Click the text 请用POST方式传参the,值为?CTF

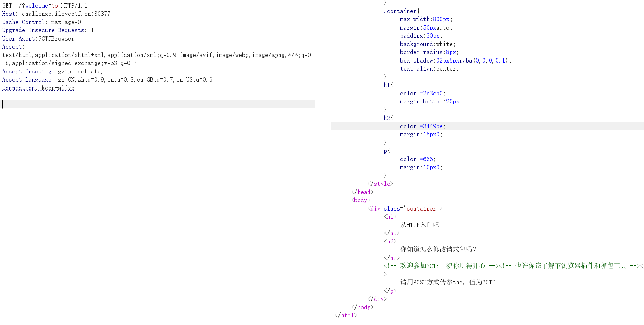[x=448, y=282]
